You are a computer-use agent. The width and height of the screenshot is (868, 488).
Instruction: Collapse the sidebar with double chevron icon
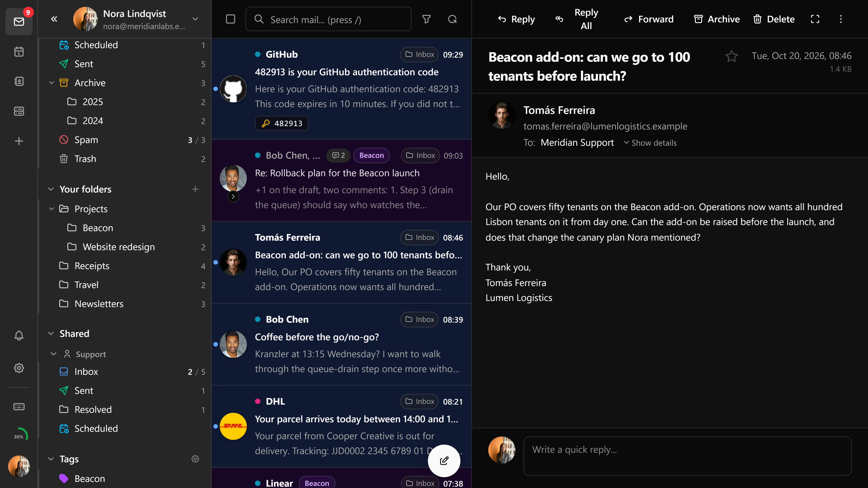tap(54, 19)
